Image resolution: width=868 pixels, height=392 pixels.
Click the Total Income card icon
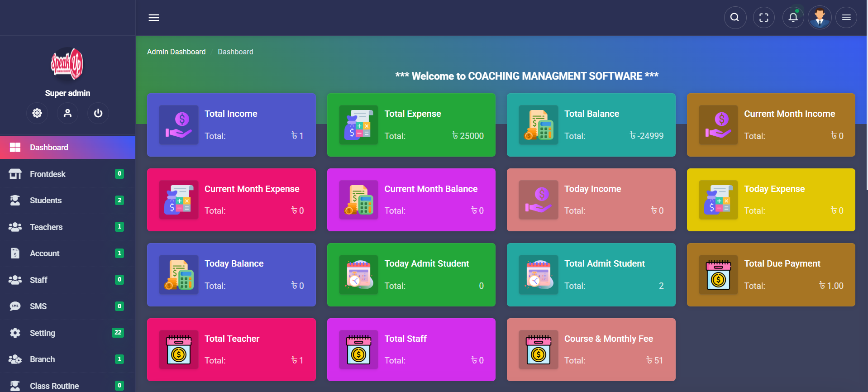click(179, 125)
